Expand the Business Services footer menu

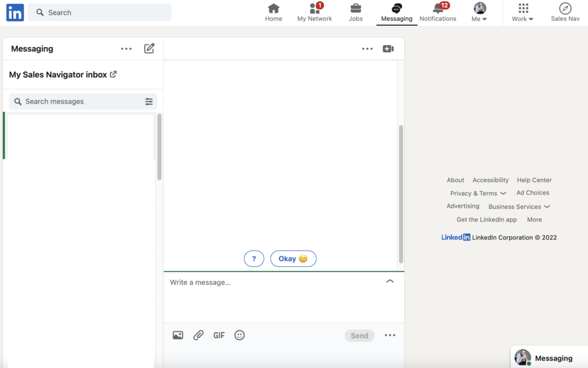pos(519,207)
